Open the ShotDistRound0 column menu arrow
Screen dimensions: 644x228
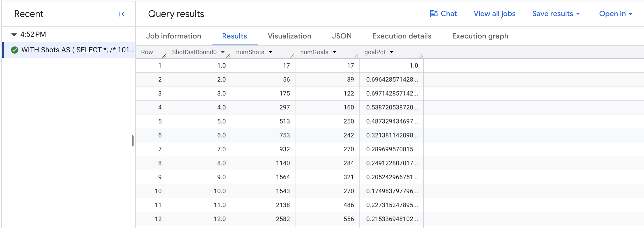click(223, 52)
